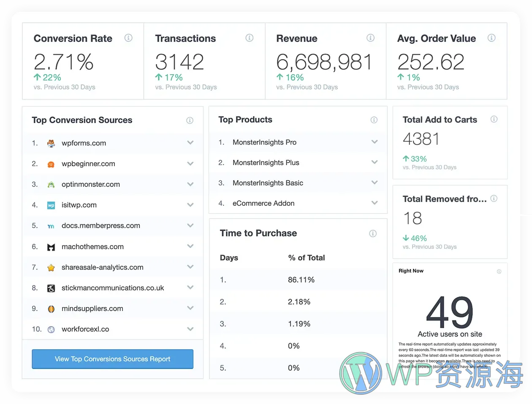532x404 pixels.
Task: Open the Top Conversion Sources info icon
Action: pyautogui.click(x=190, y=121)
